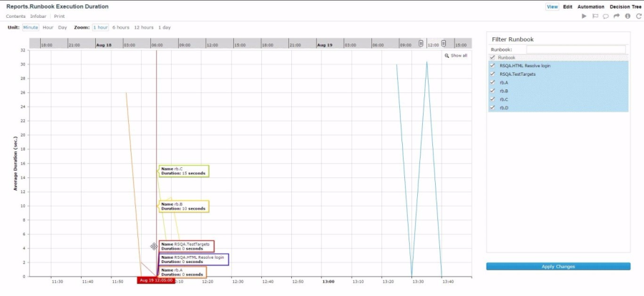This screenshot has height=296, width=644.
Task: Uncheck the RSQA.HTML Resolve login runbook
Action: coord(492,65)
